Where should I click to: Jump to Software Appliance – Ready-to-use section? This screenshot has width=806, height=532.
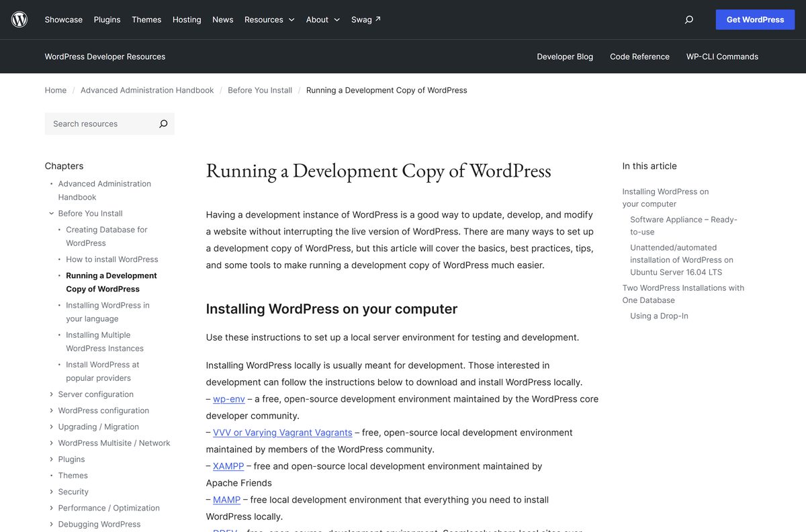pos(684,226)
